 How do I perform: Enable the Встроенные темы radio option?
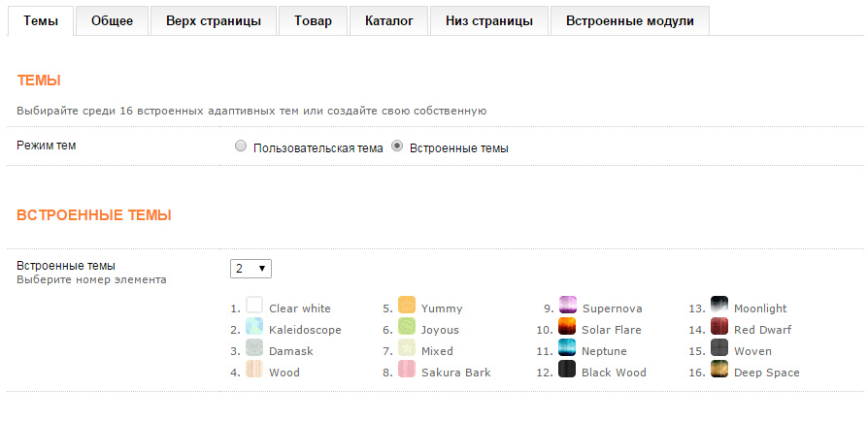pos(397,147)
